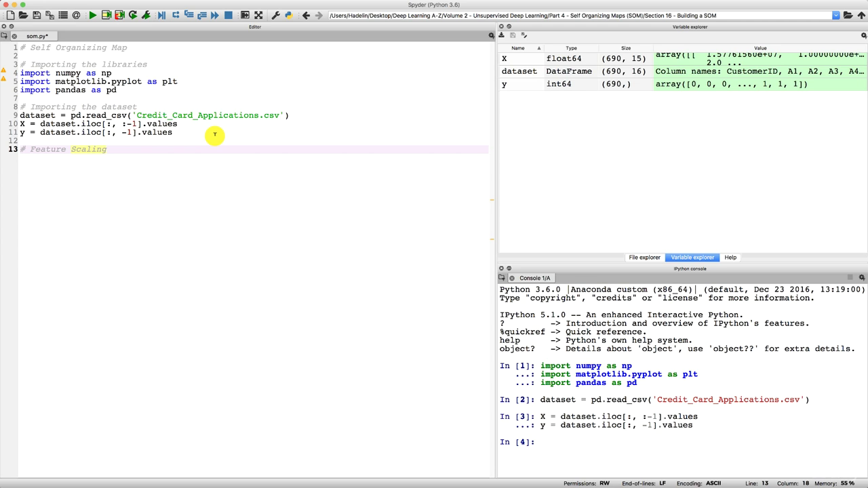Open the file list icon in the toolbar
This screenshot has width=868, height=488.
pos(63,15)
